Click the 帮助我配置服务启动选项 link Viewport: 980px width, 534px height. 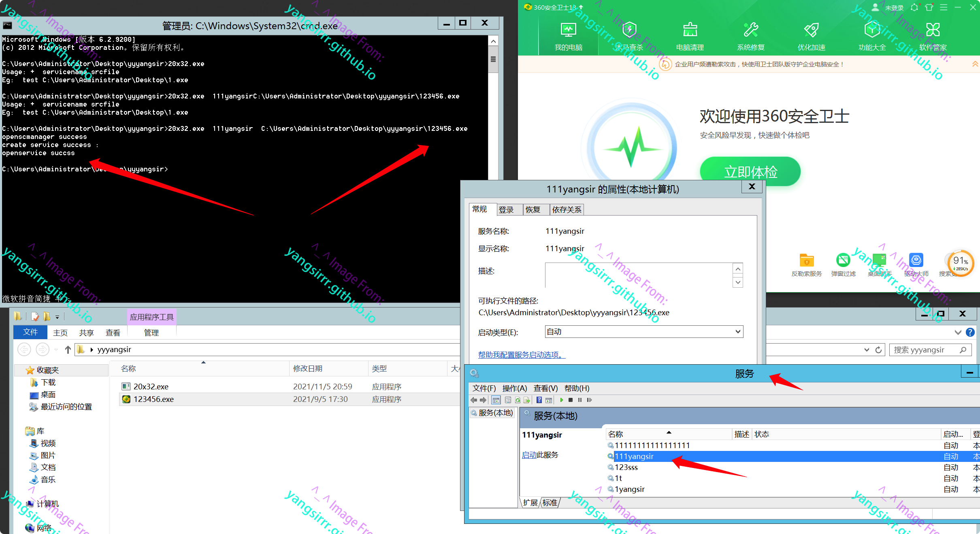click(x=521, y=355)
